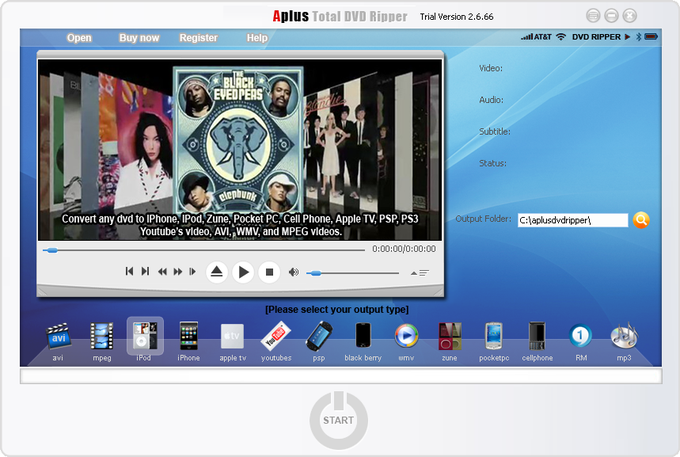Pick the RM output format icon
This screenshot has width=680, height=457.
click(x=580, y=336)
